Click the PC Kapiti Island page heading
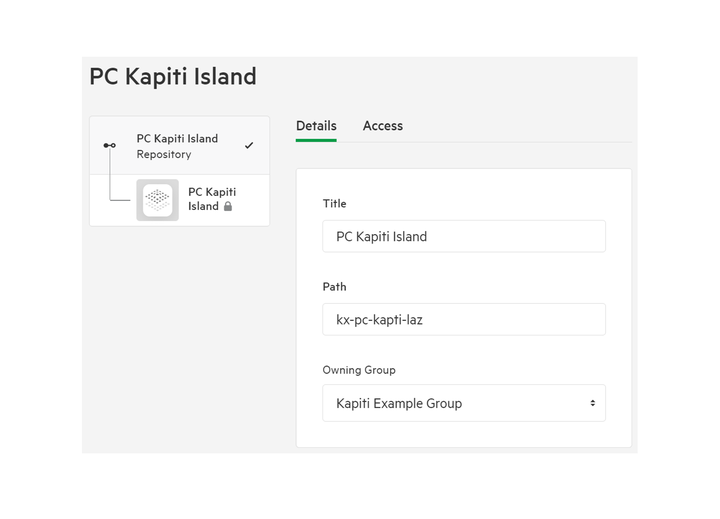This screenshot has height=519, width=720. point(173,77)
